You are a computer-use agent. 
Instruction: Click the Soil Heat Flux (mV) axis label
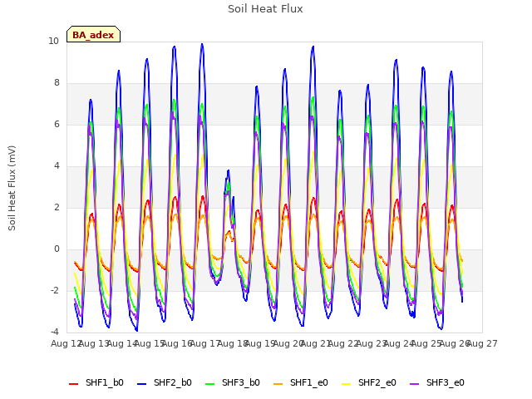pyautogui.click(x=12, y=188)
